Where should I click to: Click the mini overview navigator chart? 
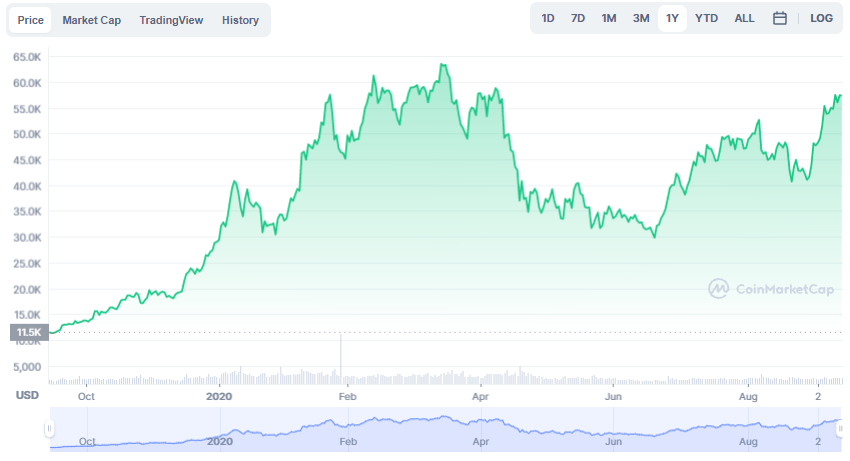445,429
